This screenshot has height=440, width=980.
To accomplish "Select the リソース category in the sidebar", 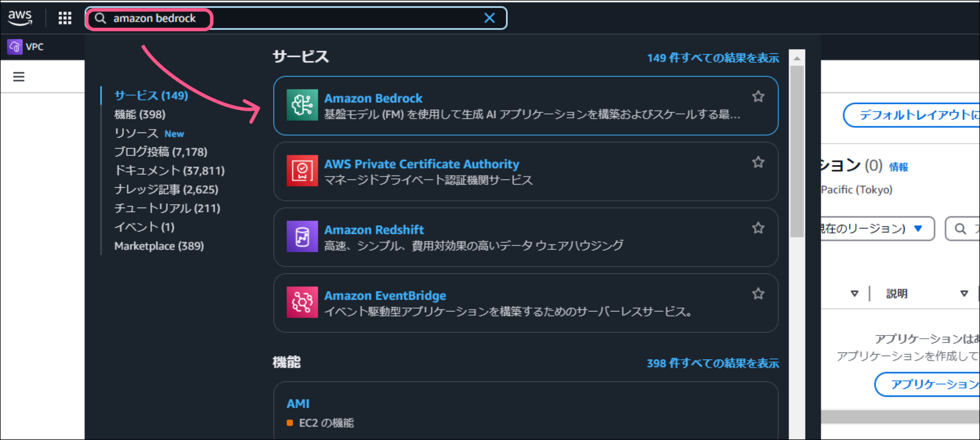I will (136, 133).
